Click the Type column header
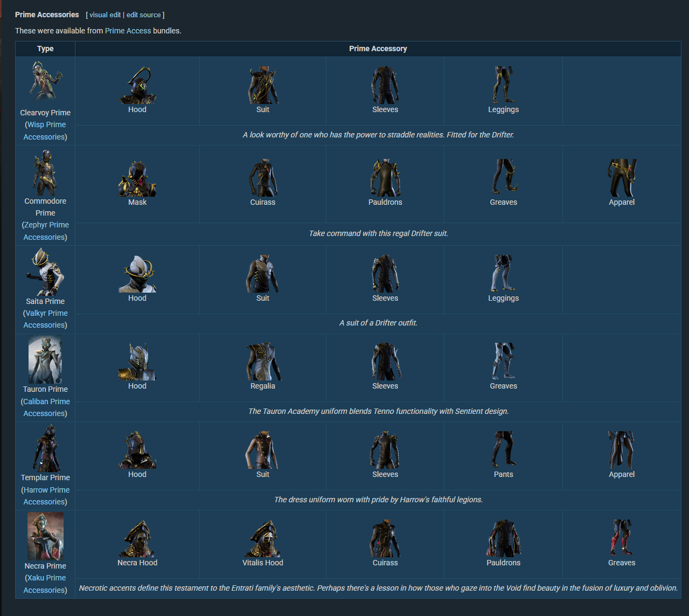This screenshot has height=616, width=689. tap(45, 49)
